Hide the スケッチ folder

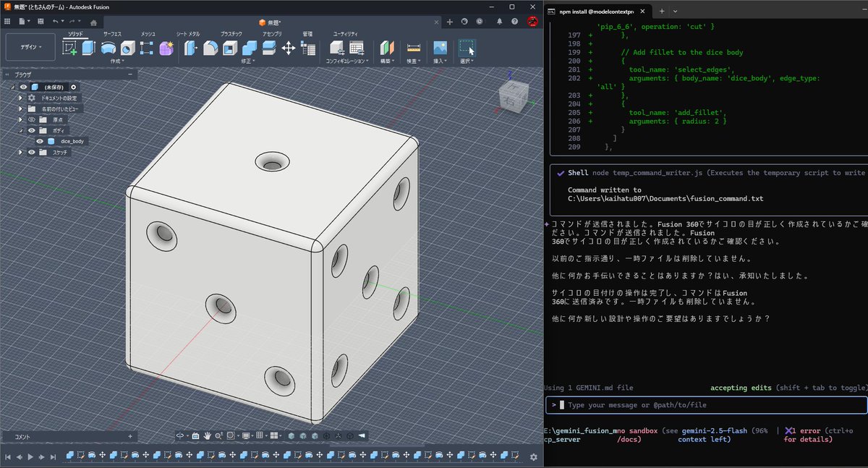coord(32,152)
